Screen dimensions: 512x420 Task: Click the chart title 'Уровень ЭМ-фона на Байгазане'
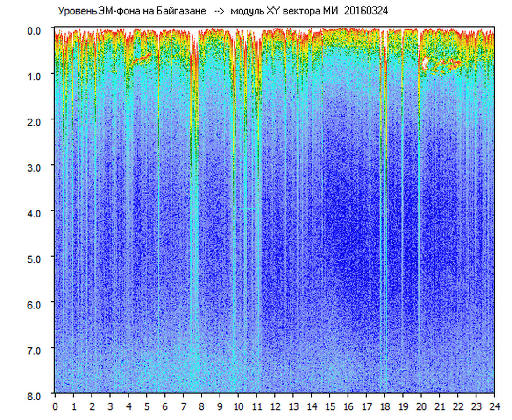coord(132,11)
